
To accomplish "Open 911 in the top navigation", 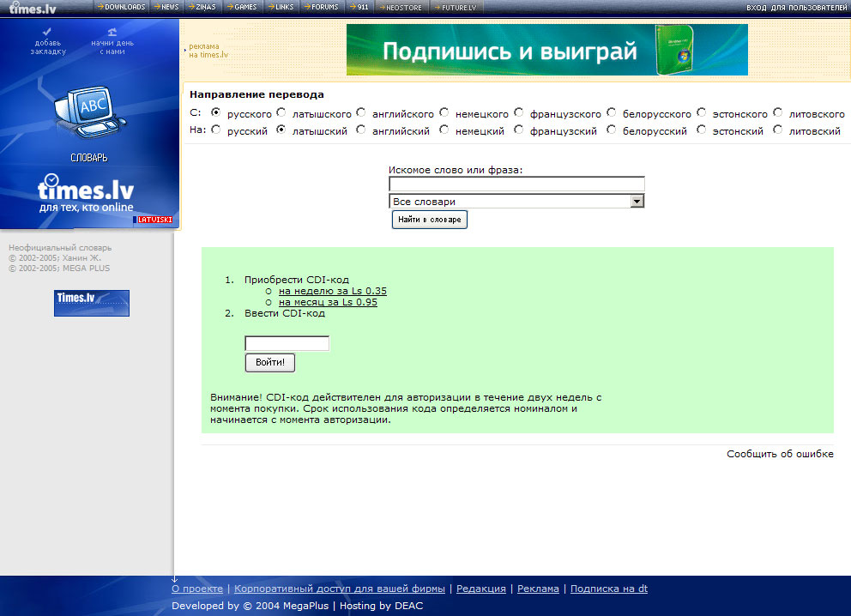I will point(359,7).
